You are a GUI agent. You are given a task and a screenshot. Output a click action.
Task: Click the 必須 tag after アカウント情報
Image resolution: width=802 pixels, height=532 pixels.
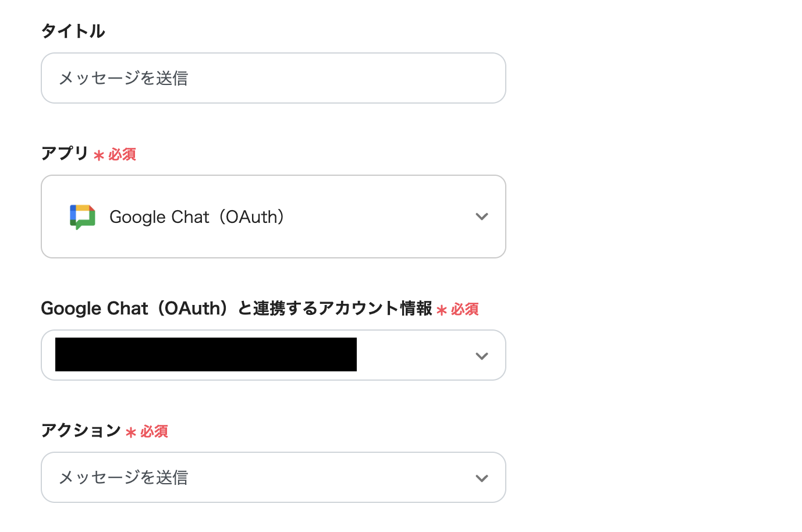pos(465,310)
